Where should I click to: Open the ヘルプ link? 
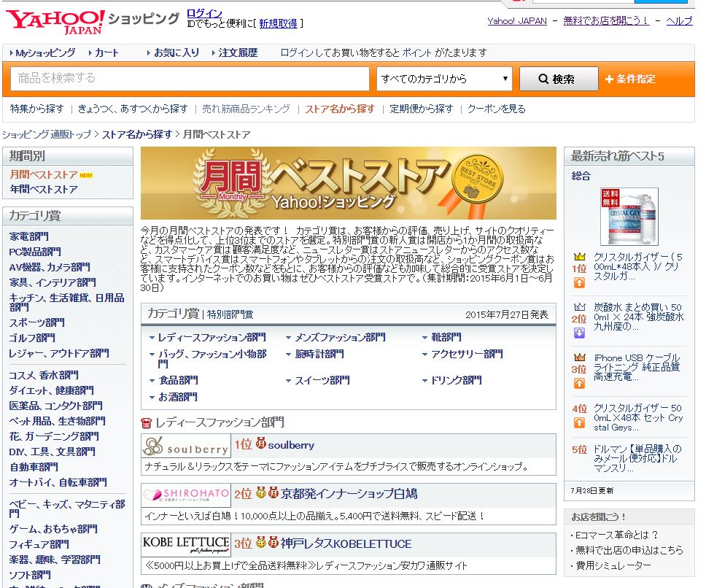679,20
